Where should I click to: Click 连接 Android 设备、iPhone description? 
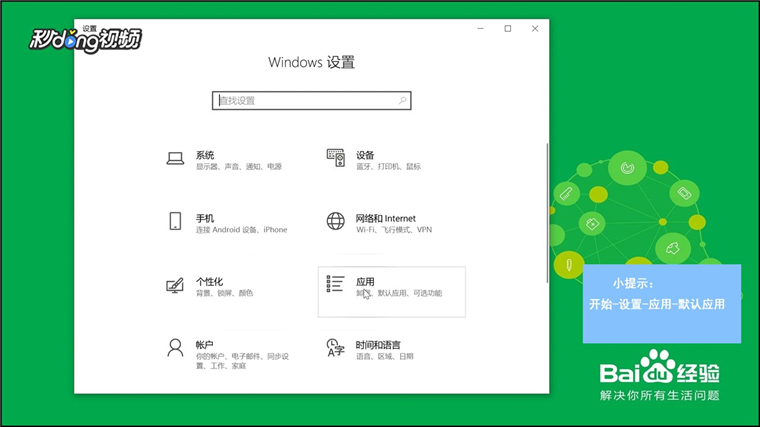pyautogui.click(x=241, y=230)
